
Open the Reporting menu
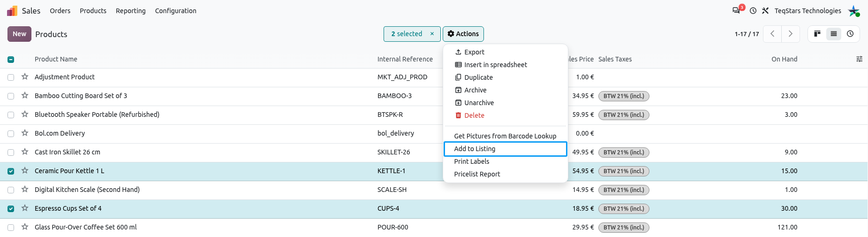(x=131, y=11)
